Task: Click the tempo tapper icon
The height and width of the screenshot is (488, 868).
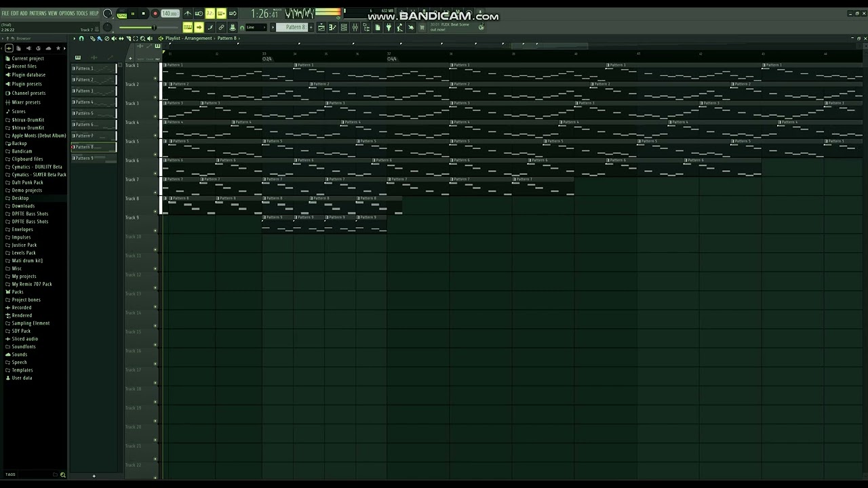Action: pos(399,27)
